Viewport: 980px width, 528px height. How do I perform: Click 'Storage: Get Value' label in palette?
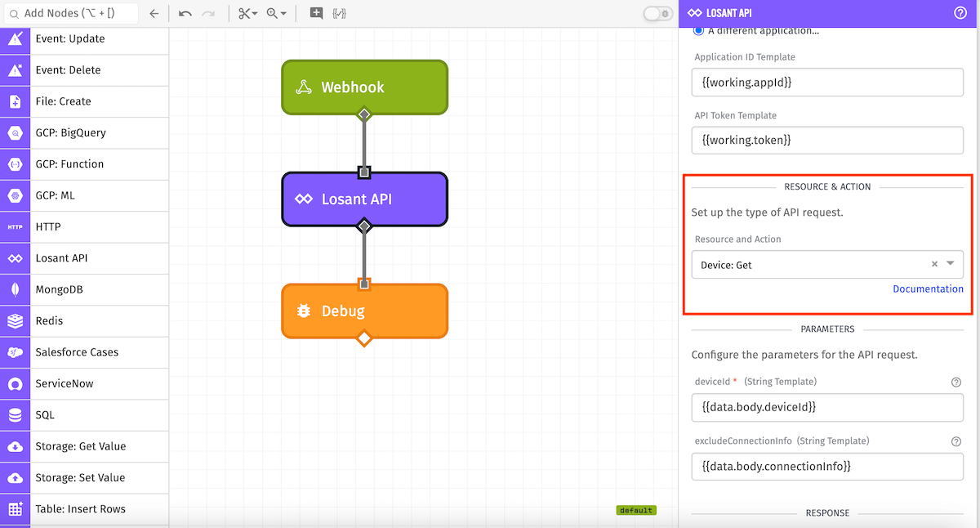click(x=81, y=446)
